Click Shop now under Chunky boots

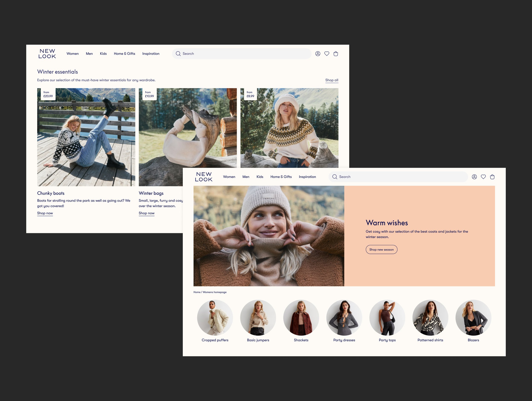pyautogui.click(x=45, y=213)
